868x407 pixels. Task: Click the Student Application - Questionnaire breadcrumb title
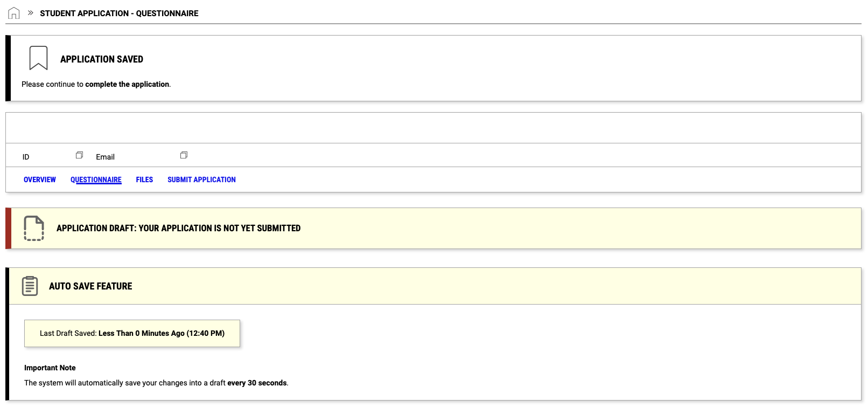(x=119, y=13)
